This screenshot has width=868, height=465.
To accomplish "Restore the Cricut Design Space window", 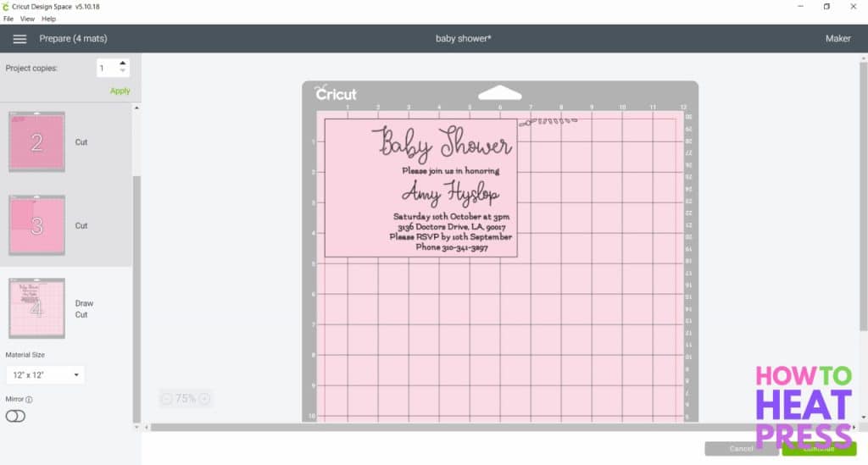I will tap(826, 7).
